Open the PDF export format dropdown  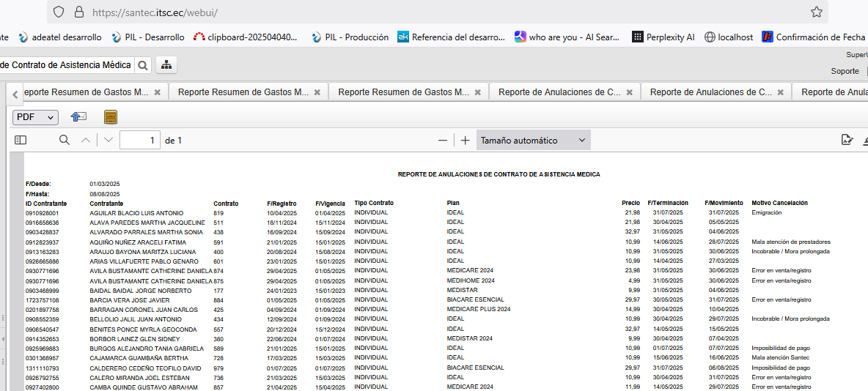35,117
